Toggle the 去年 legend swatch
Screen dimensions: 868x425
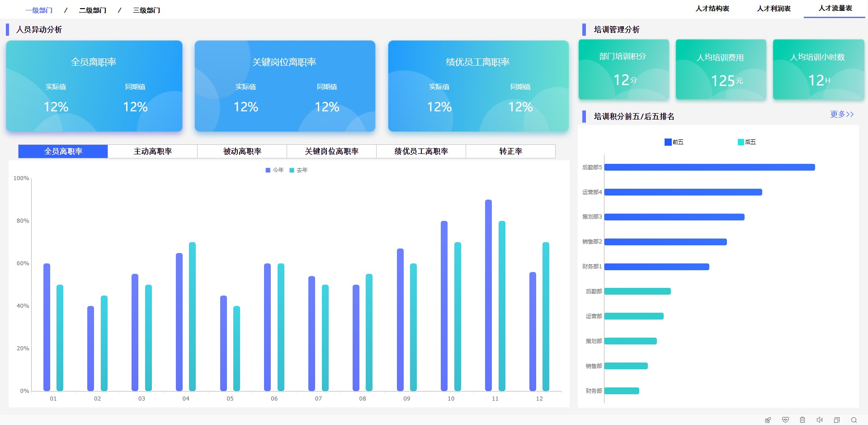click(292, 170)
